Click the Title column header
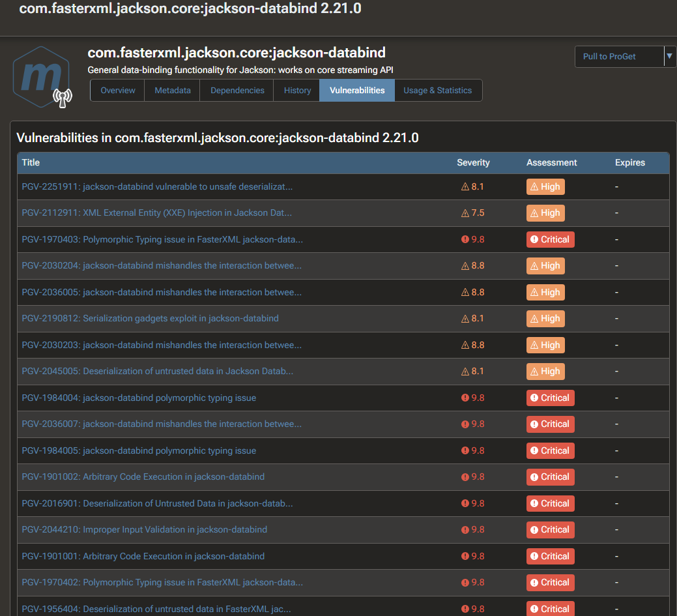Image resolution: width=677 pixels, height=616 pixels. pyautogui.click(x=31, y=163)
